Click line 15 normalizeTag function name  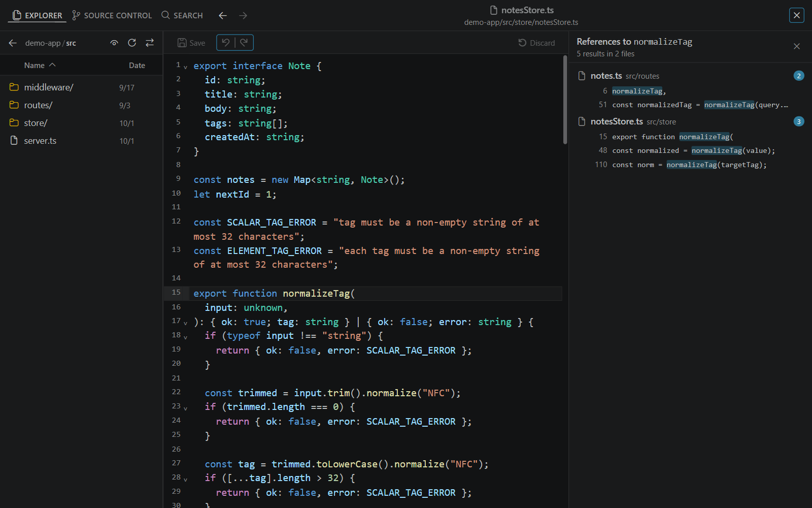point(316,294)
